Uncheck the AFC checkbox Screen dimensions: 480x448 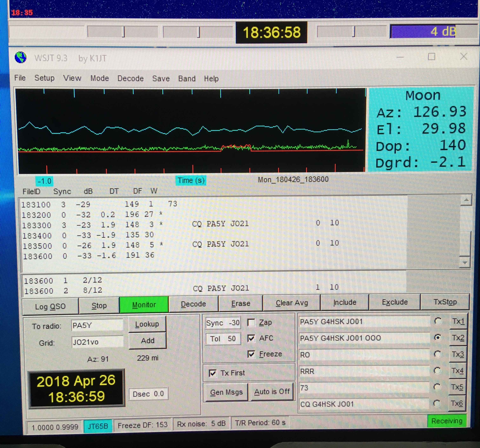click(251, 338)
